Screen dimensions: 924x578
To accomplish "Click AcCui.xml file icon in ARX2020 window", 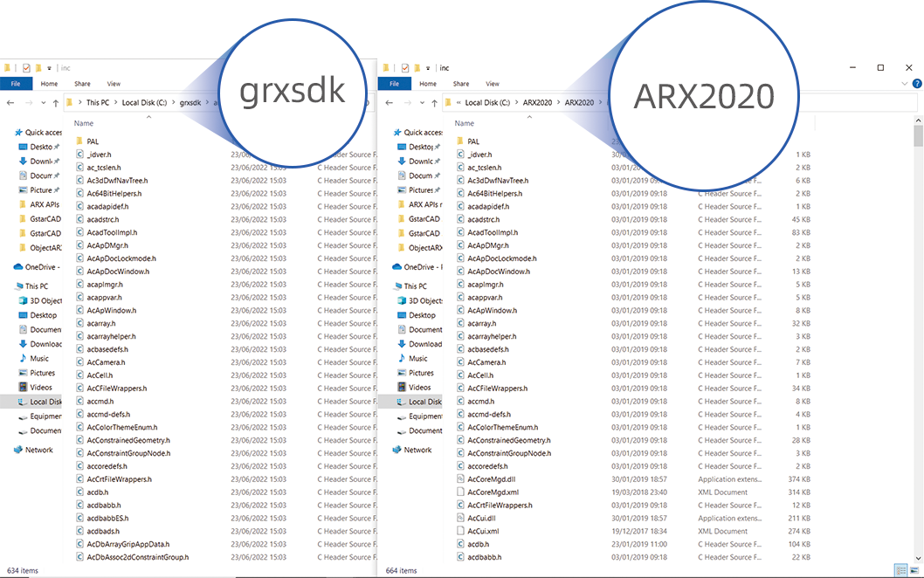I will click(461, 531).
